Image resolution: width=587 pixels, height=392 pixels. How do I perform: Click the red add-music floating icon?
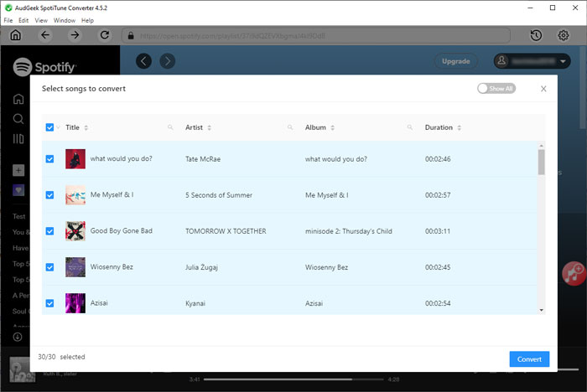tap(574, 273)
